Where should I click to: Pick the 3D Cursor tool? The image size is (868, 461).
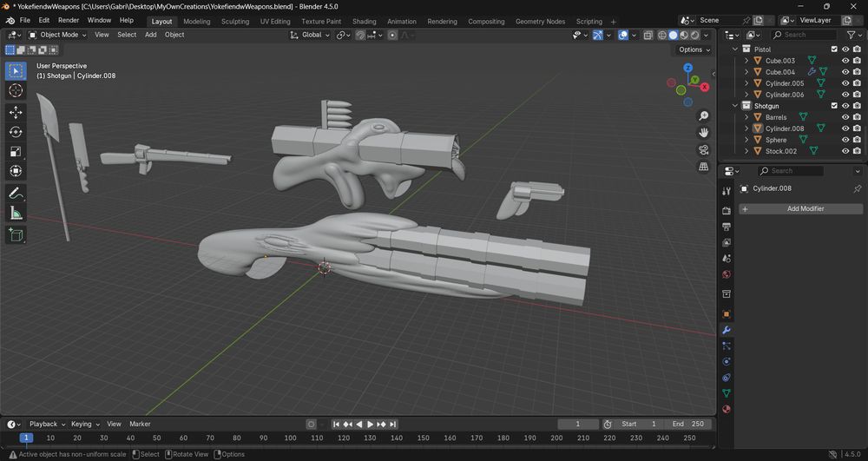[16, 90]
